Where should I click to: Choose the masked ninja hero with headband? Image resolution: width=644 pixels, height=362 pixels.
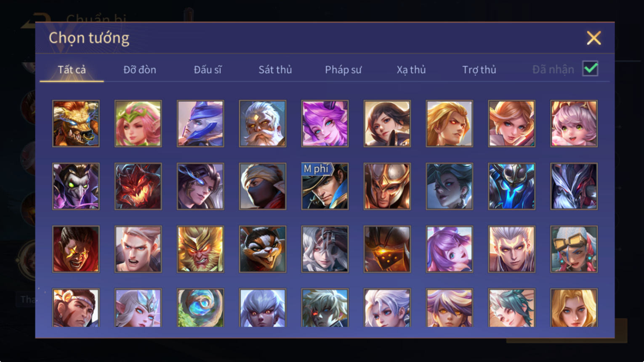coord(263,186)
